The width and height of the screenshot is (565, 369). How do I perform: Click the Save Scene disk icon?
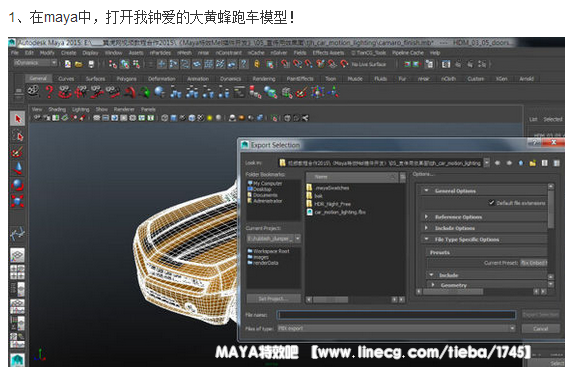pos(91,64)
